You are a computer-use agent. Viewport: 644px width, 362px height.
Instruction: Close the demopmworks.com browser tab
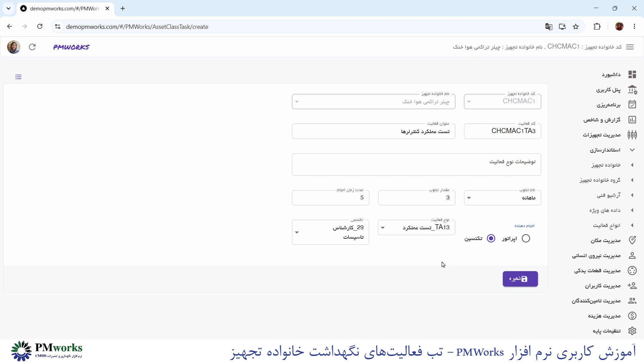[107, 8]
